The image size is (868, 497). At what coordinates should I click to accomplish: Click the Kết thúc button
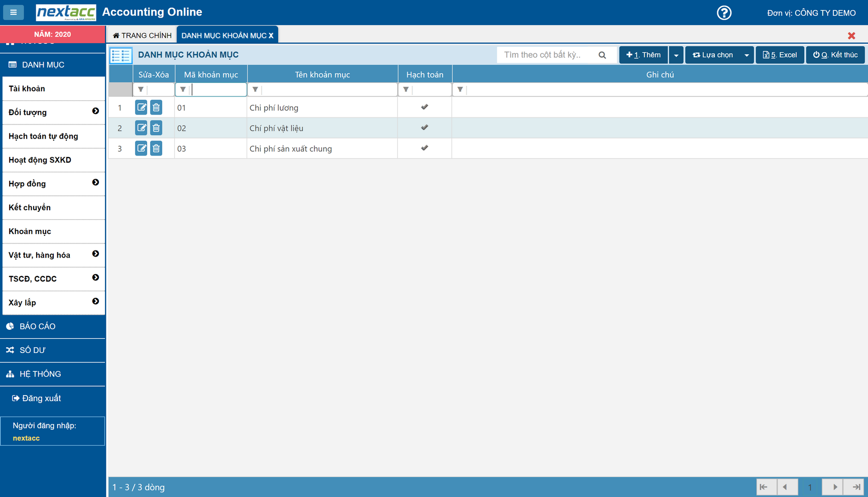(x=835, y=55)
